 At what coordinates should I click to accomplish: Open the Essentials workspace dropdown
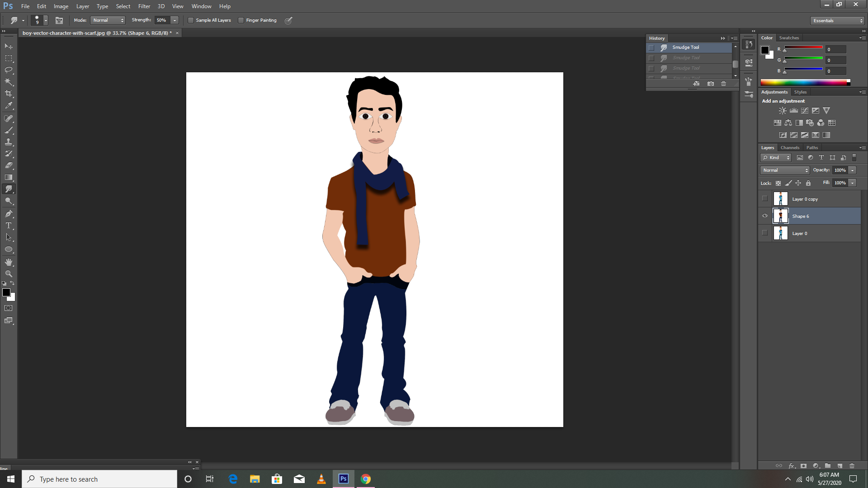point(837,21)
